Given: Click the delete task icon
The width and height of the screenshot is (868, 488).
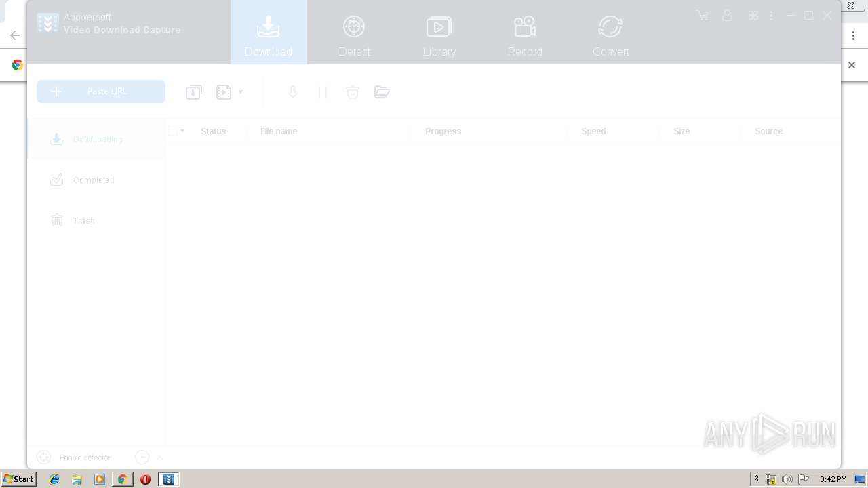Looking at the screenshot, I should point(352,92).
